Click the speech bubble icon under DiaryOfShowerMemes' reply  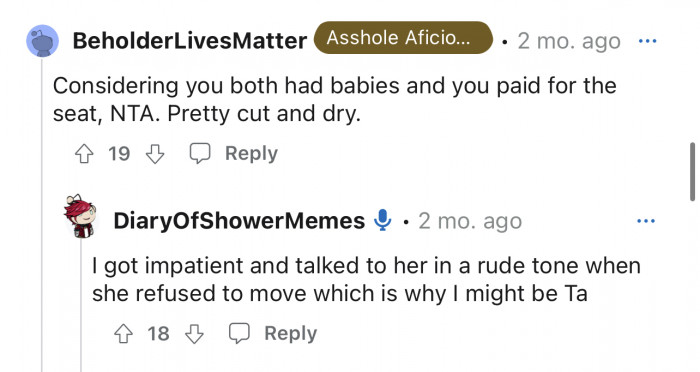[x=239, y=333]
